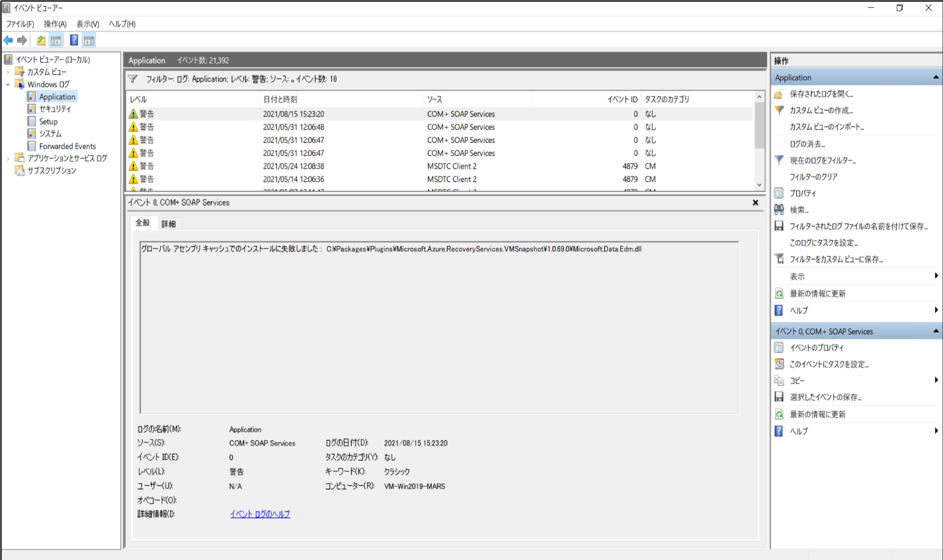The width and height of the screenshot is (943, 560).
Task: Select MSDTC Client 2 event 2021/05/24 12:08:38
Action: [440, 166]
